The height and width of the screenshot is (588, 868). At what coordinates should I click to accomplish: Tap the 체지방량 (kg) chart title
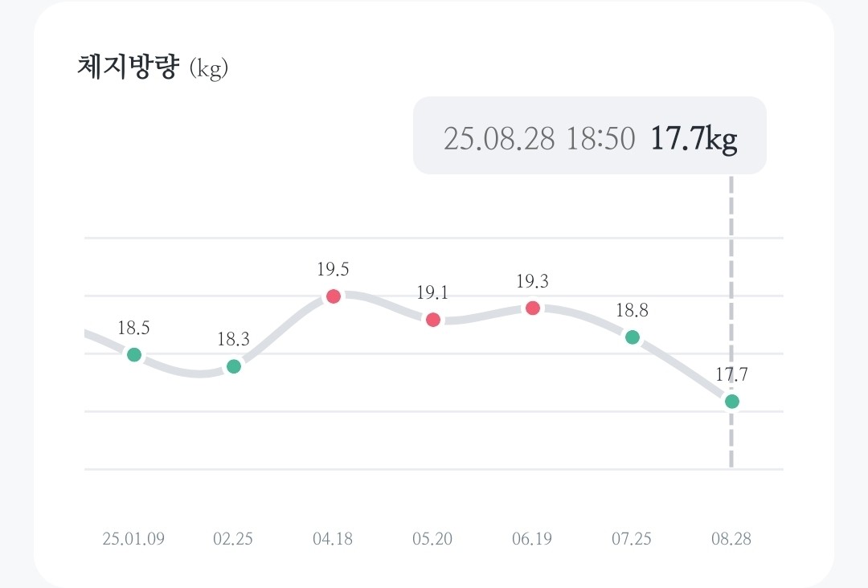pos(153,67)
